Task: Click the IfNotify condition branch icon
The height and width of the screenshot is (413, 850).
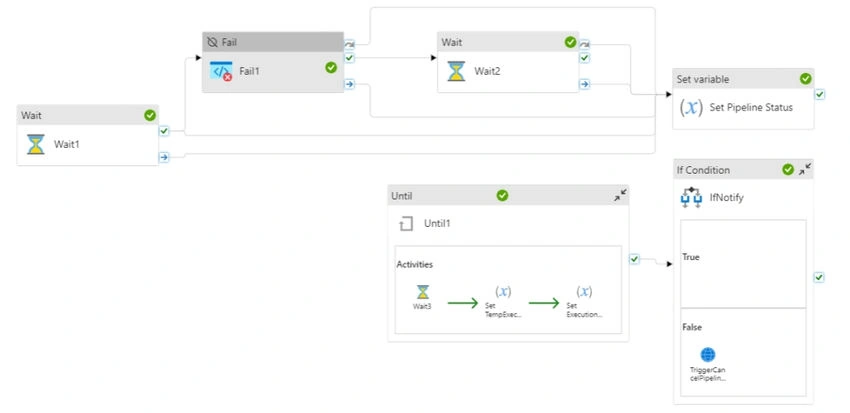Action: point(691,197)
